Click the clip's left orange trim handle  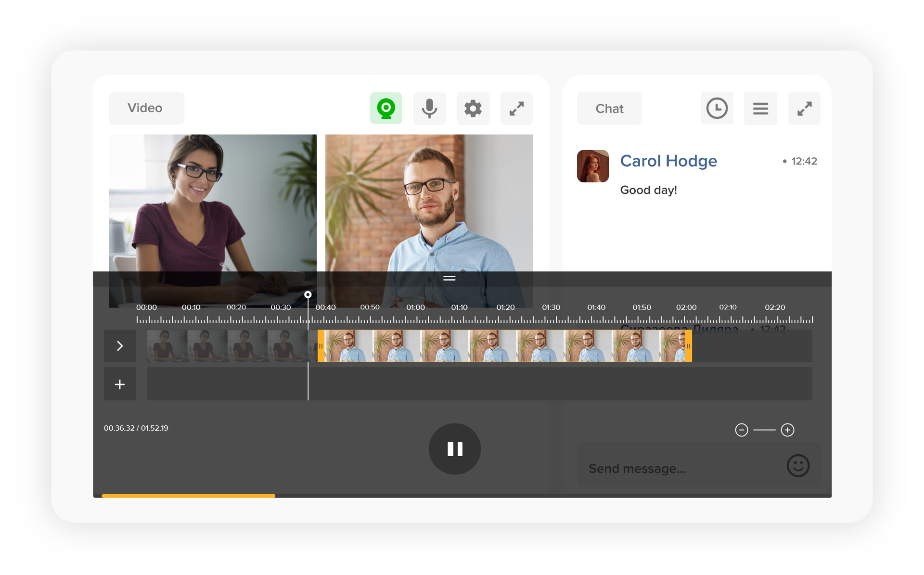321,345
